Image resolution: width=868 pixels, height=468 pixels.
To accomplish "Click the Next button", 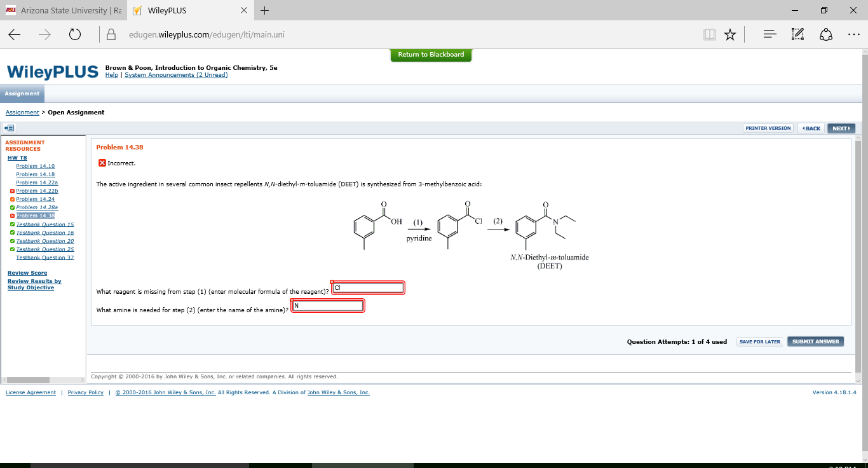I will click(841, 128).
